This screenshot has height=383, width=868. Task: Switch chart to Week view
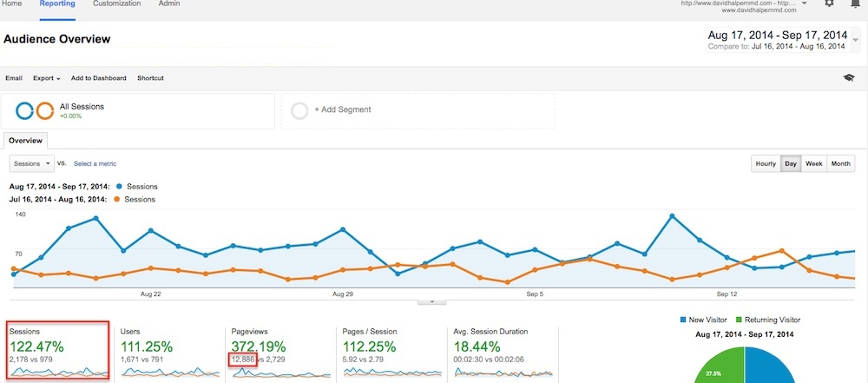814,163
